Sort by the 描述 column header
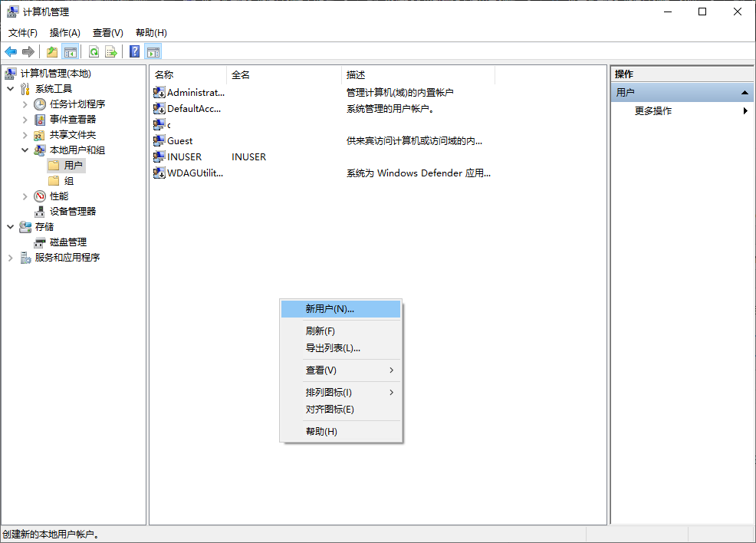 [418, 74]
